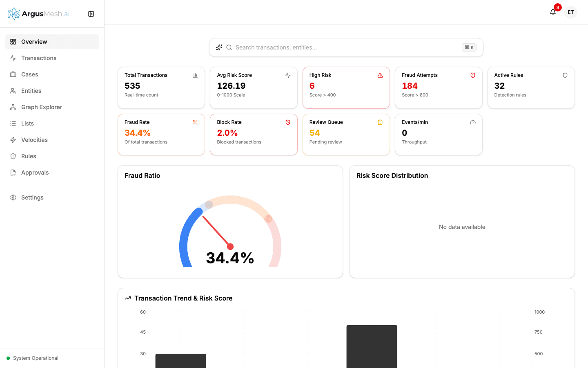This screenshot has height=368, width=588.
Task: Click the System Operational status indicator
Action: pos(33,358)
